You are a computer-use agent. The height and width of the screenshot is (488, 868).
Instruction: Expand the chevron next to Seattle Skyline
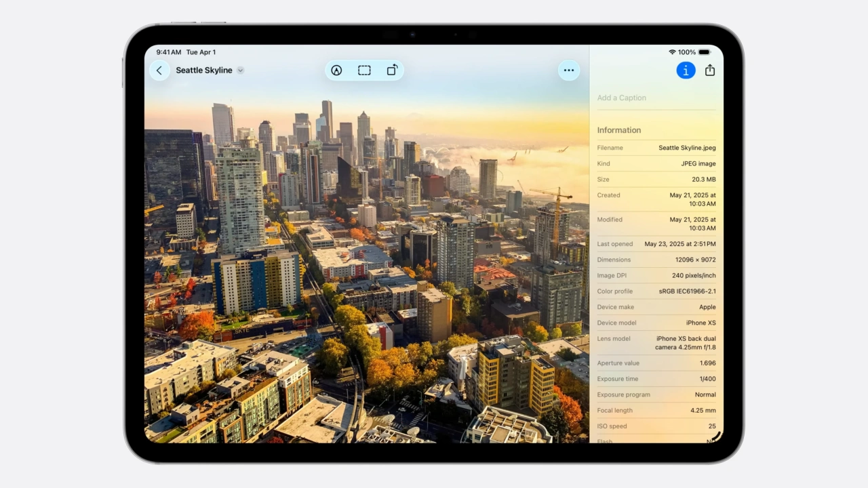240,70
